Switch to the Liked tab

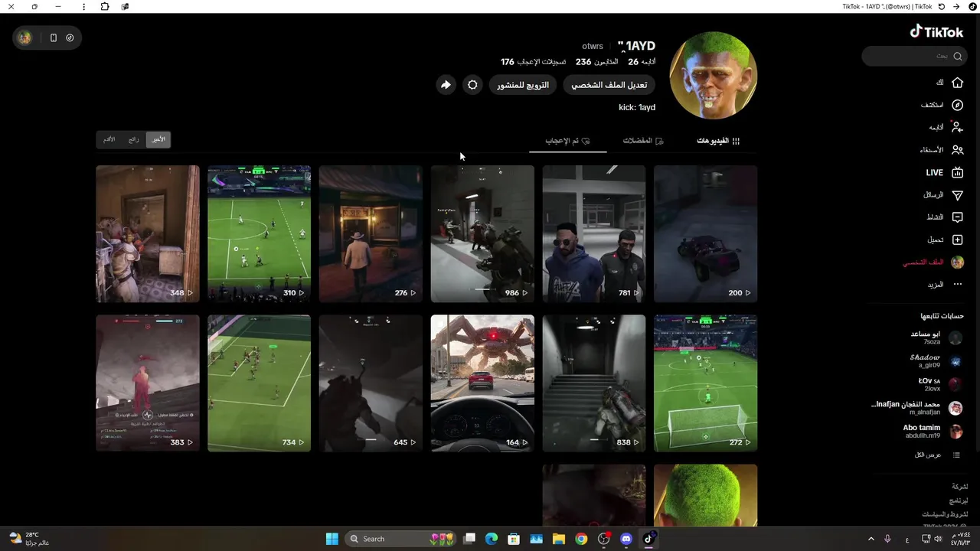click(567, 141)
